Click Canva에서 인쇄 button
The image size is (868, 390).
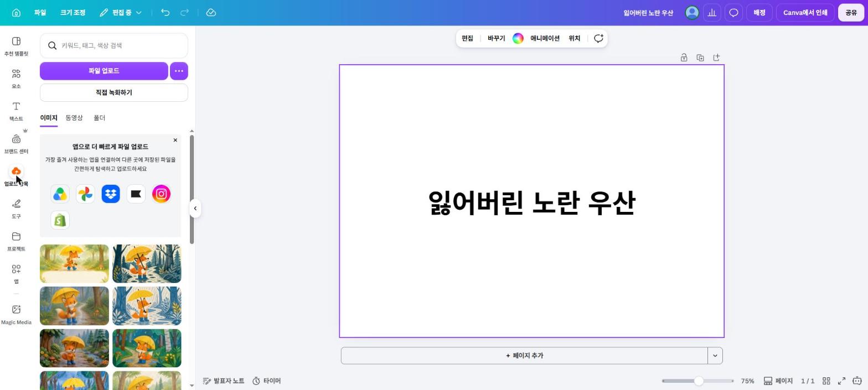[x=805, y=13]
